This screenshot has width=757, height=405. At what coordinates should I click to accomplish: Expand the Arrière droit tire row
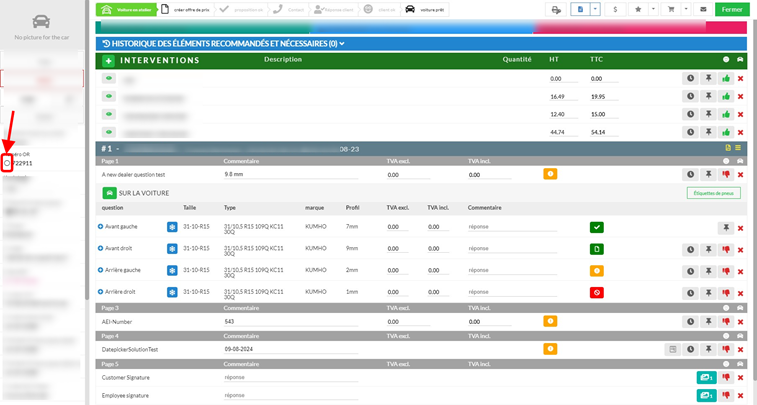(100, 292)
